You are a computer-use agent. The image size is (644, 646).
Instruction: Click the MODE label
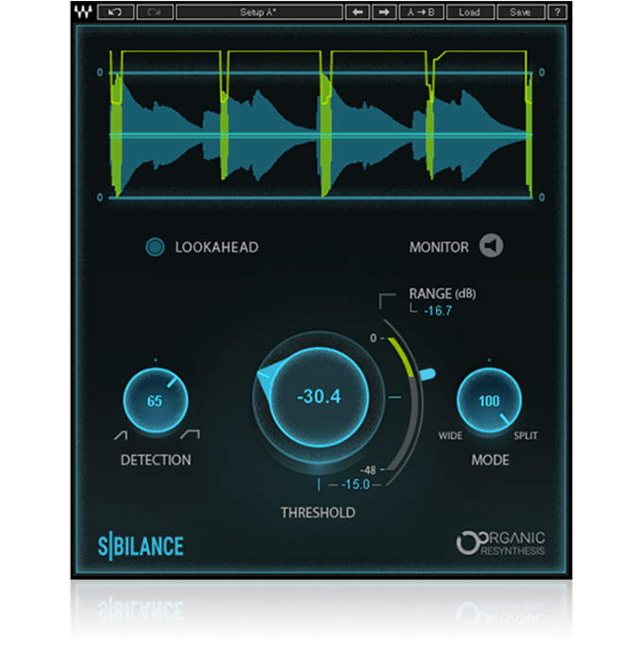click(x=490, y=460)
